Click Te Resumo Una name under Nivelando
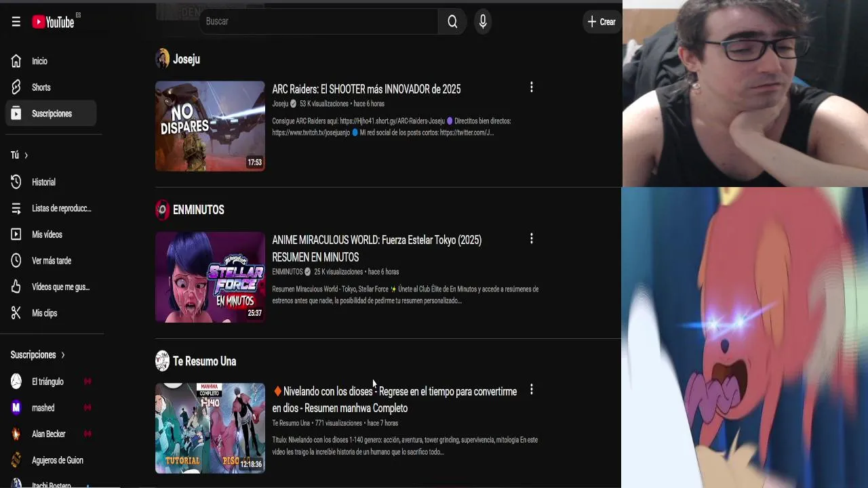The width and height of the screenshot is (868, 488). 291,423
